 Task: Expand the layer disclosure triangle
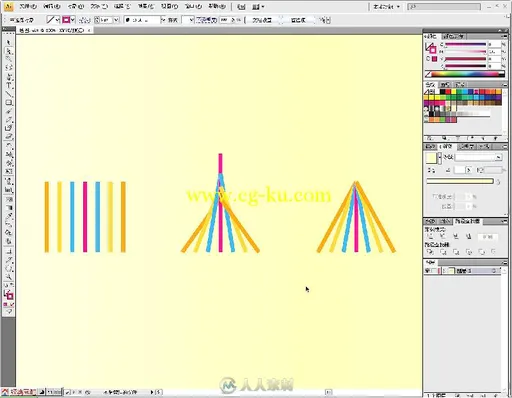pyautogui.click(x=444, y=271)
